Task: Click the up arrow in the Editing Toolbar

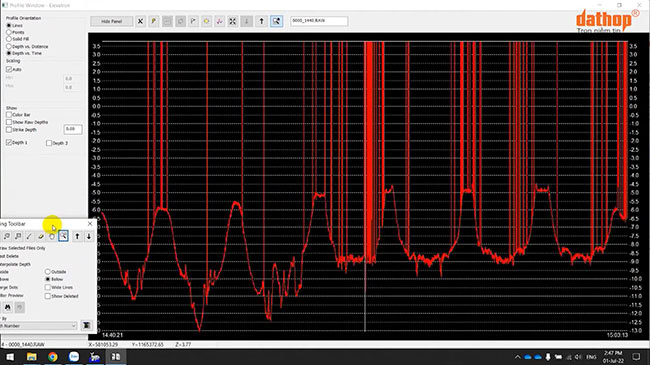Action: click(77, 236)
